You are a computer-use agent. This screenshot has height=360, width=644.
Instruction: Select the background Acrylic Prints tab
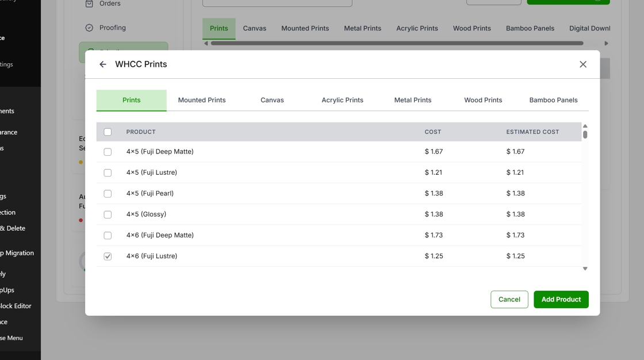click(x=417, y=28)
